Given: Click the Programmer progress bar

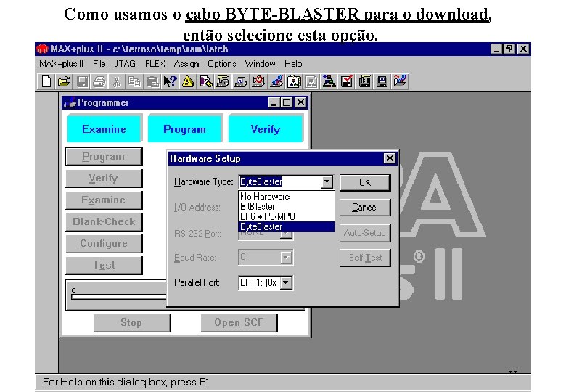Looking at the screenshot, I should [119, 297].
